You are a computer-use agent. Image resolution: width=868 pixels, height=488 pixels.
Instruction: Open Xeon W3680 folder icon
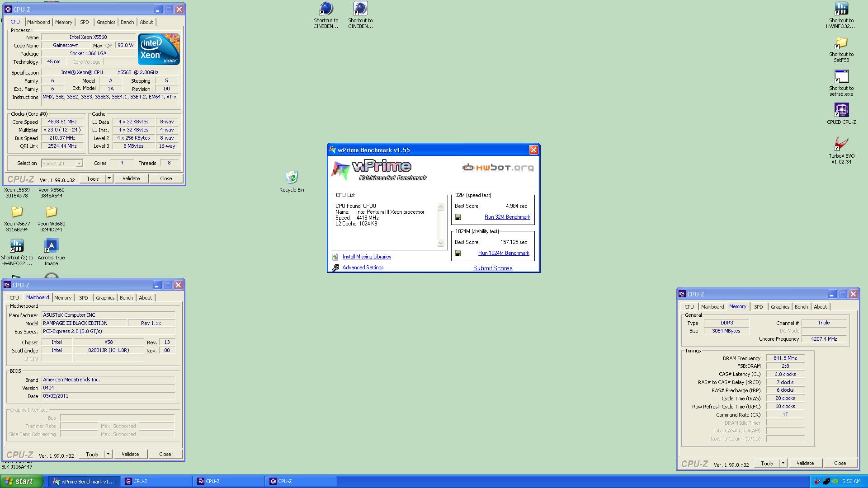[51, 212]
